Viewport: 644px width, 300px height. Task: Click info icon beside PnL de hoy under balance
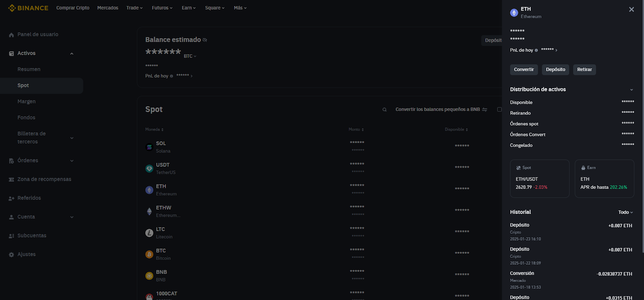tap(171, 76)
